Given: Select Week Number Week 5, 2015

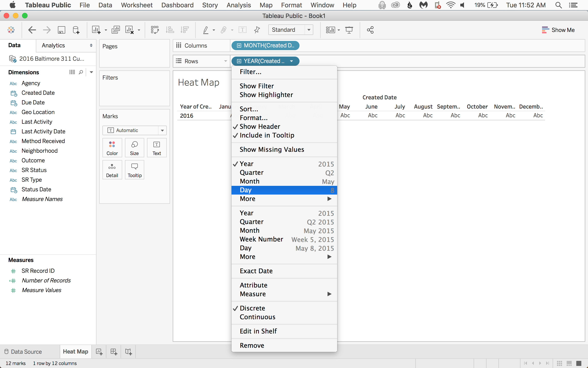Looking at the screenshot, I should 284,239.
